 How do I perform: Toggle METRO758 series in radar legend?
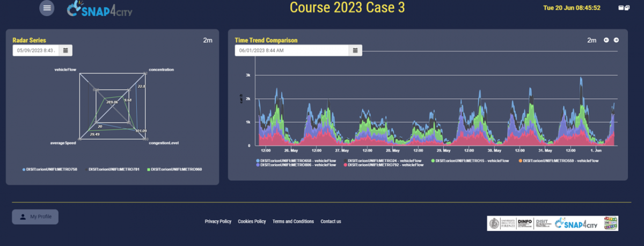[x=50, y=170]
